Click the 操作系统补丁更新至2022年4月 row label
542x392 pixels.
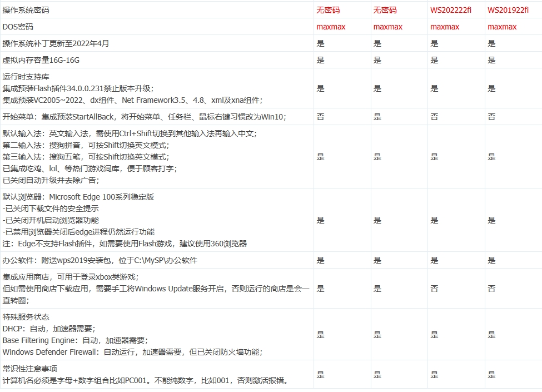click(x=53, y=43)
